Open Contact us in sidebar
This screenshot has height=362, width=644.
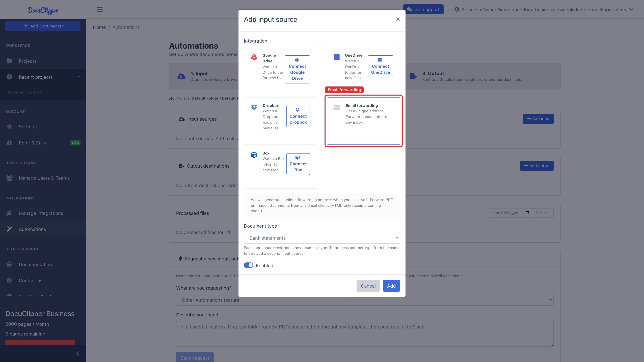click(43, 280)
